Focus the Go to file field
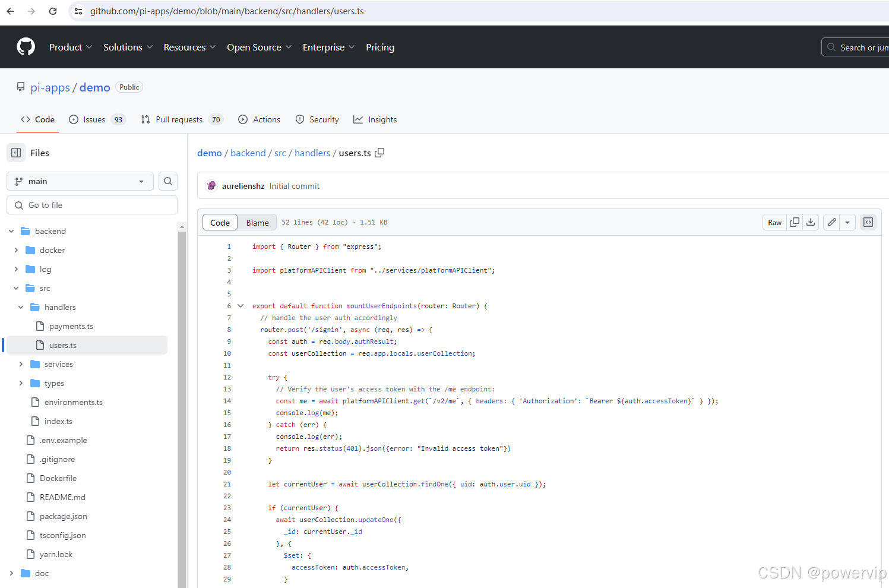 point(92,205)
